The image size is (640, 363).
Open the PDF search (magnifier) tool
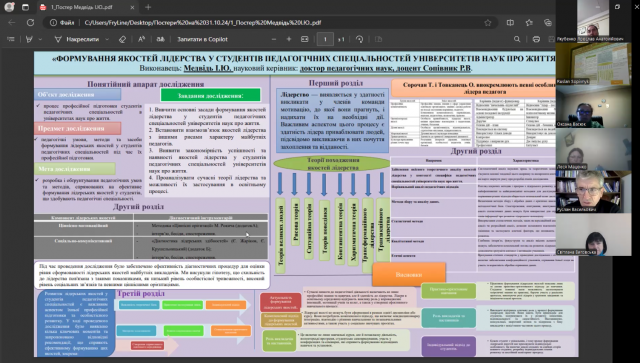tap(517, 39)
